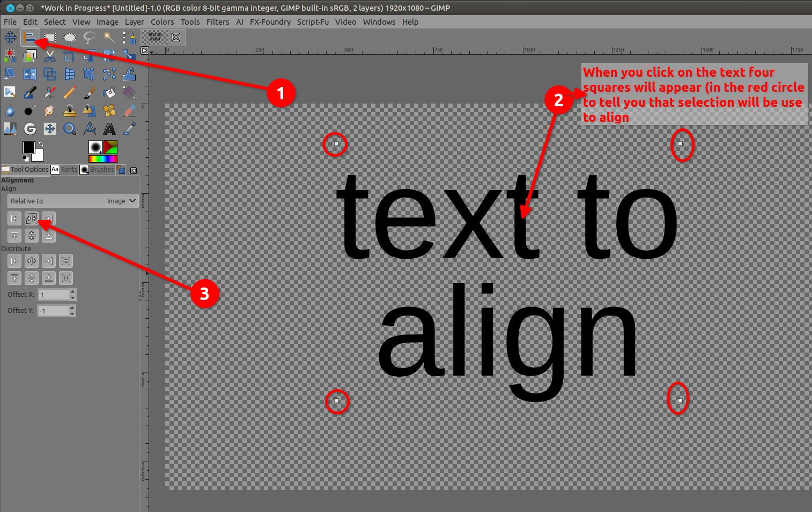Screen dimensions: 812x512
Task: Click the Offset Y input field
Action: [54, 311]
